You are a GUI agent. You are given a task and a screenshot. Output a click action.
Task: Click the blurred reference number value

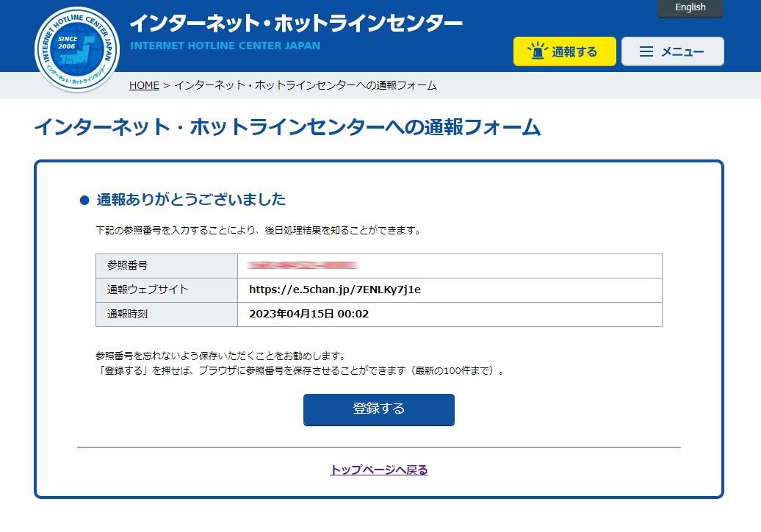click(x=303, y=265)
